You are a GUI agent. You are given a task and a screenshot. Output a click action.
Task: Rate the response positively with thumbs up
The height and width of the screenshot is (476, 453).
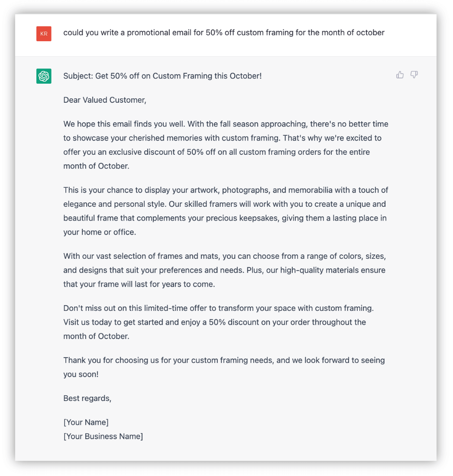click(x=400, y=75)
